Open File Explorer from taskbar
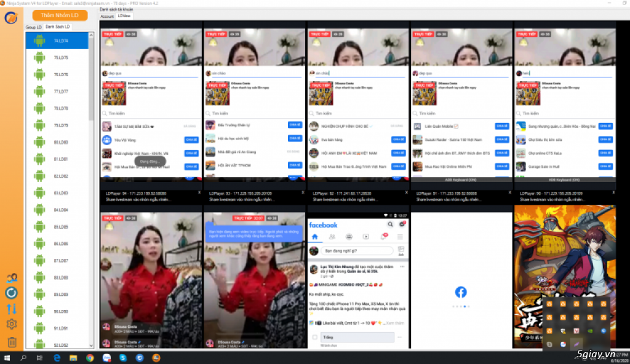 click(x=73, y=358)
